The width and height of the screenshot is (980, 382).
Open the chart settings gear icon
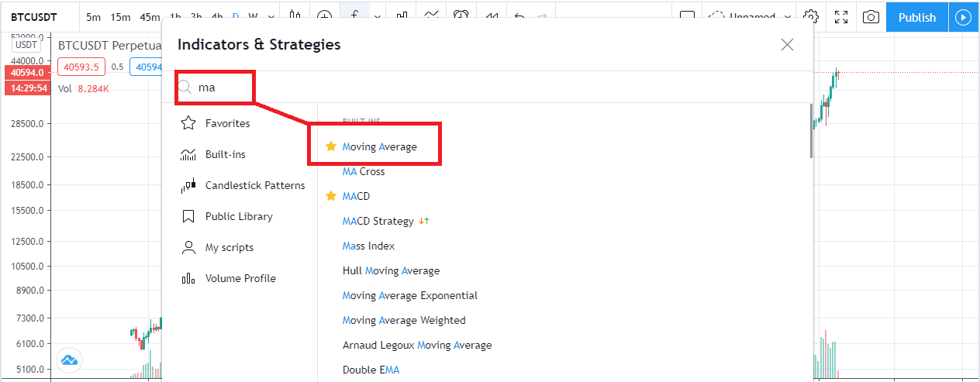point(811,17)
